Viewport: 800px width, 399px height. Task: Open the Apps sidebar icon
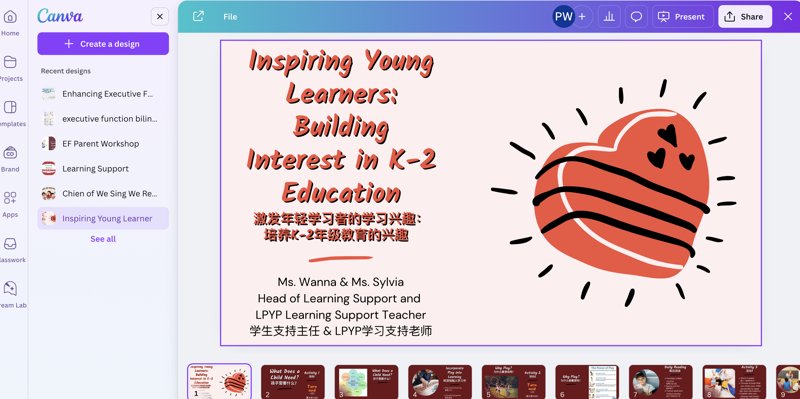(x=10, y=198)
